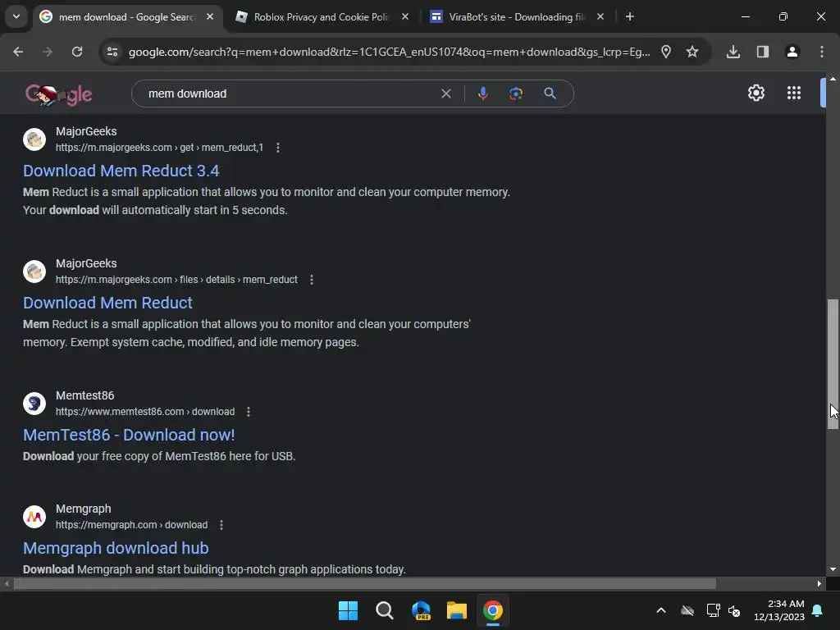Click the Memtest86 site favicon
Screen dimensions: 840x630
point(34,404)
